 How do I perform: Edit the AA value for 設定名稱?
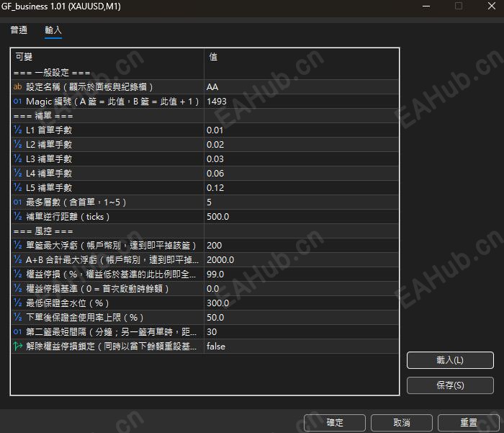[301, 87]
